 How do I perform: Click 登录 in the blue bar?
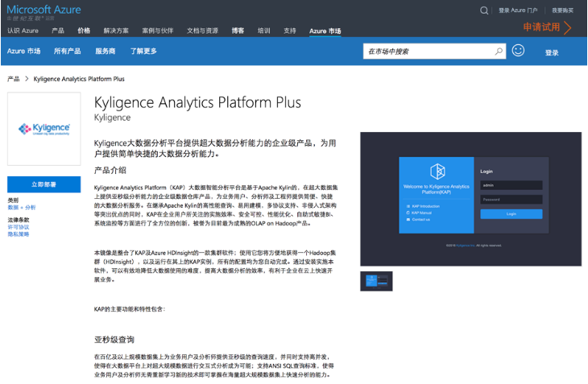coord(552,53)
